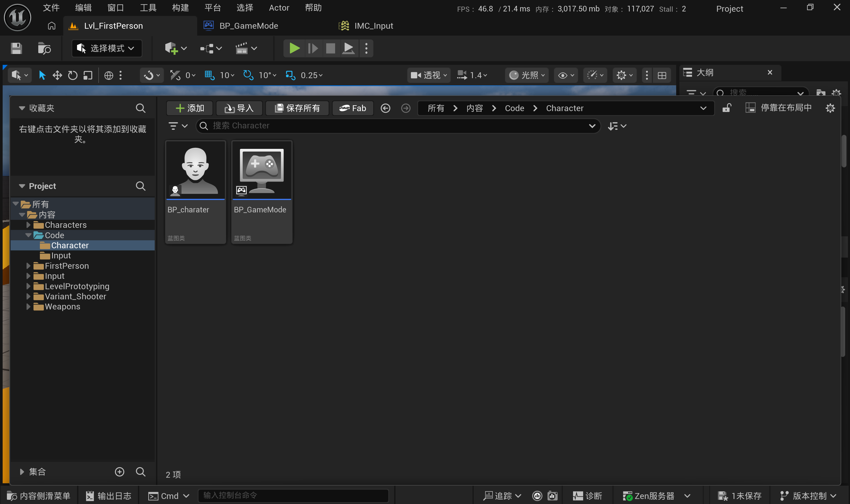Select the Scale transform tool

[88, 75]
